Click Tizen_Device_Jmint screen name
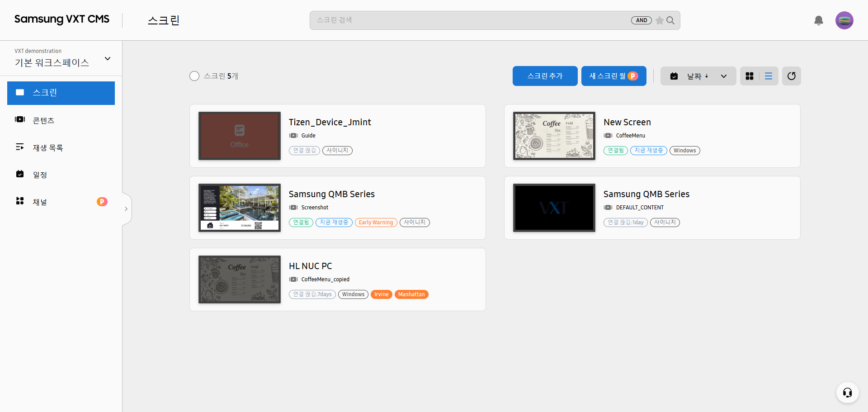The width and height of the screenshot is (868, 412). click(330, 122)
